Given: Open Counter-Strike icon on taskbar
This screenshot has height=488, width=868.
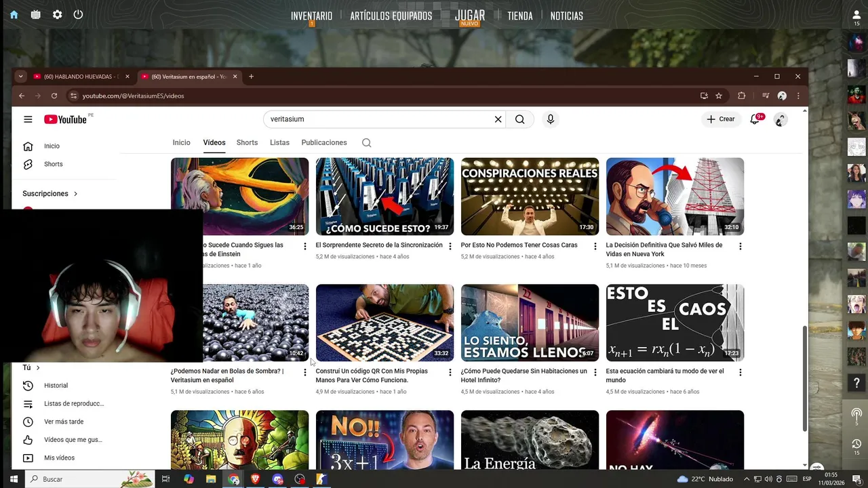Looking at the screenshot, I should coord(321,479).
